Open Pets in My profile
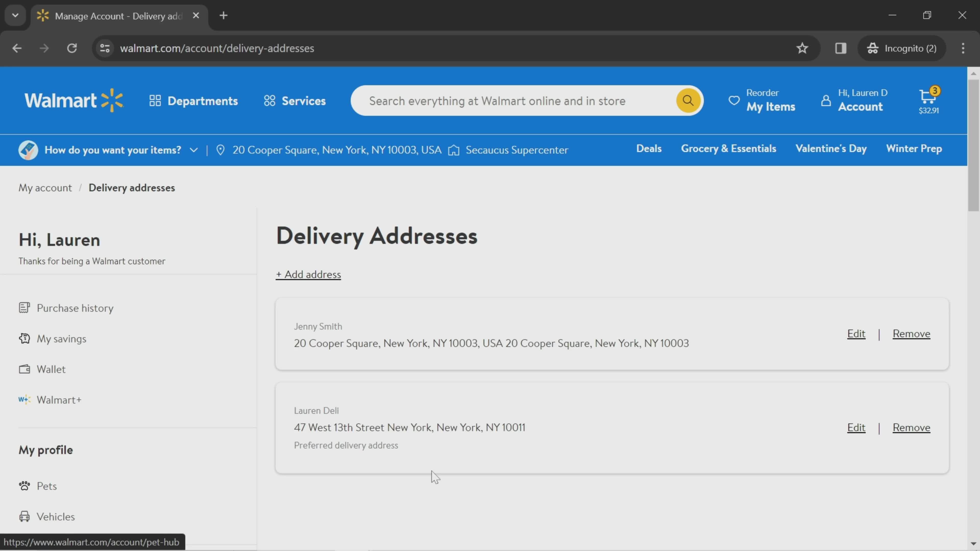This screenshot has width=980, height=551. 38,486
